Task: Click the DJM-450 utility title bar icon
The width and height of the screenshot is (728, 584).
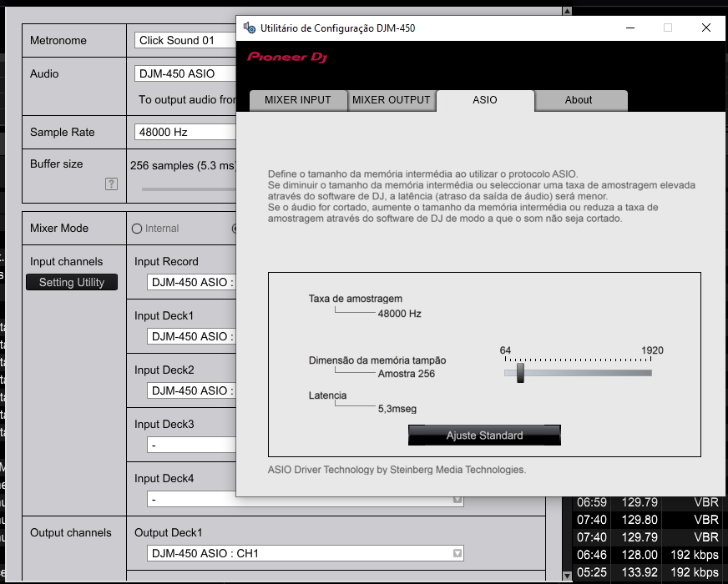Action: pos(250,28)
